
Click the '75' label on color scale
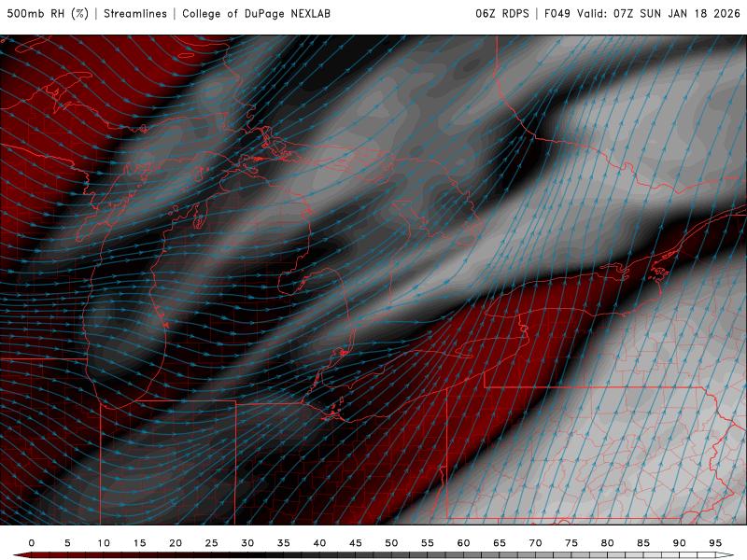(x=571, y=543)
